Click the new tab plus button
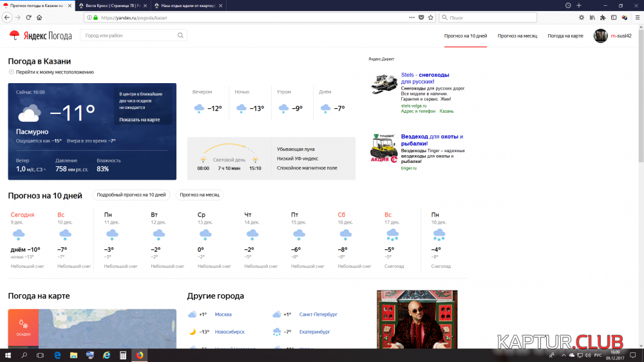 tap(579, 5)
